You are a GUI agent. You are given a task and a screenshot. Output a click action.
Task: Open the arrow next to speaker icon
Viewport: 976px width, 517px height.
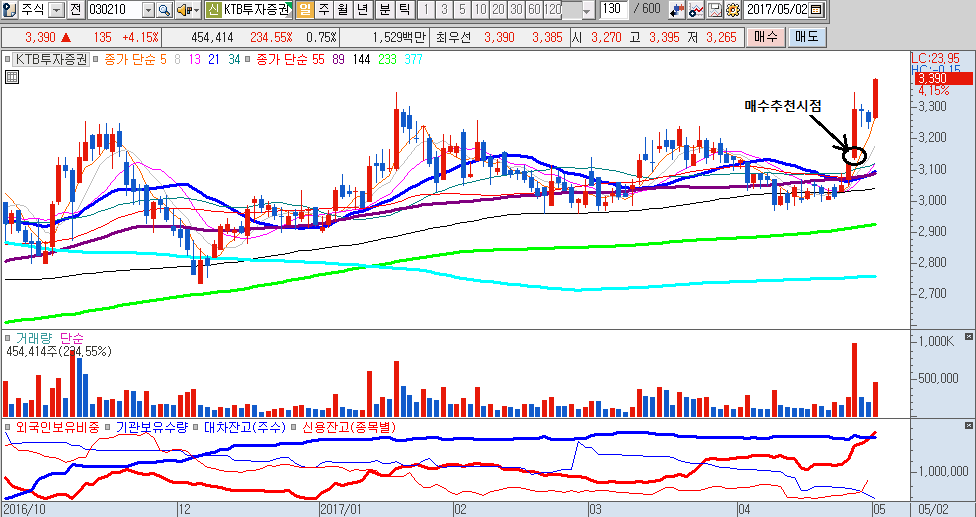tap(197, 10)
